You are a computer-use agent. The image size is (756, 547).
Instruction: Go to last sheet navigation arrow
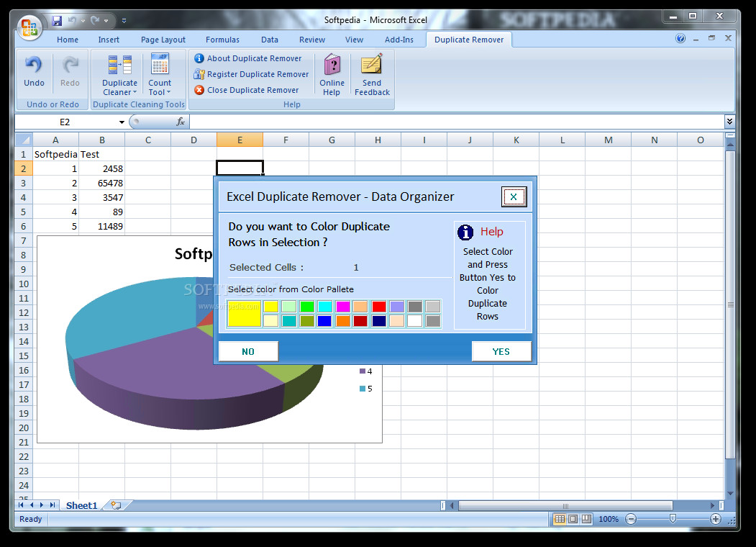[x=53, y=505]
